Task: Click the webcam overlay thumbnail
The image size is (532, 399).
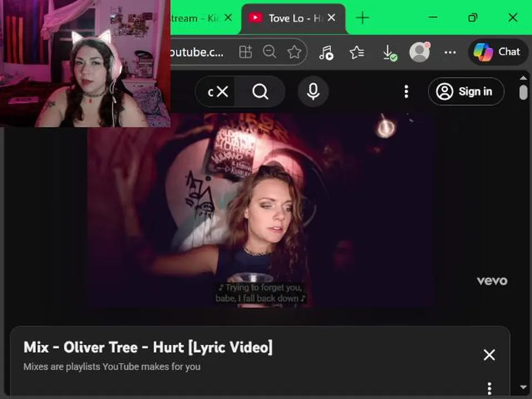Action: coord(85,63)
